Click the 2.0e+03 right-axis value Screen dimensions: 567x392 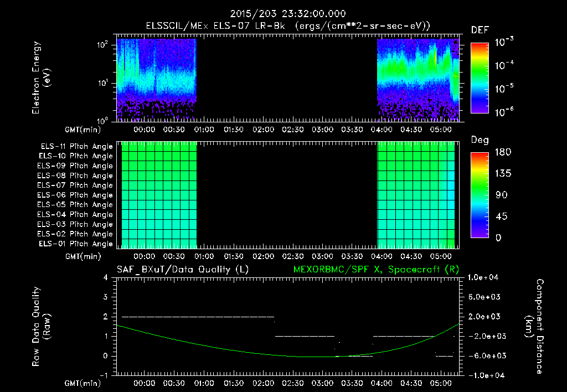[484, 317]
